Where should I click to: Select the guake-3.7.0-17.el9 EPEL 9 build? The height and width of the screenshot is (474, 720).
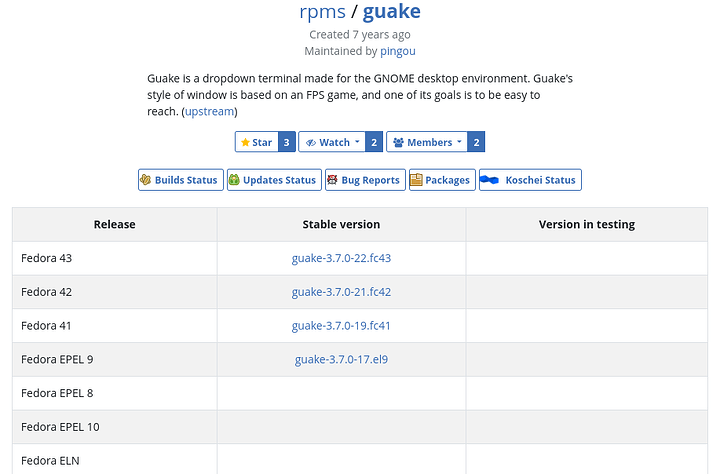pyautogui.click(x=341, y=359)
